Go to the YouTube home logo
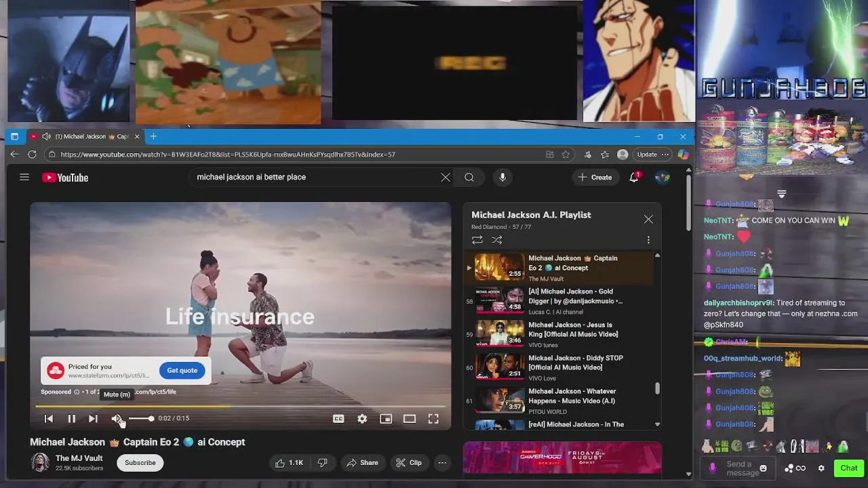This screenshot has width=868, height=488. pyautogui.click(x=65, y=178)
